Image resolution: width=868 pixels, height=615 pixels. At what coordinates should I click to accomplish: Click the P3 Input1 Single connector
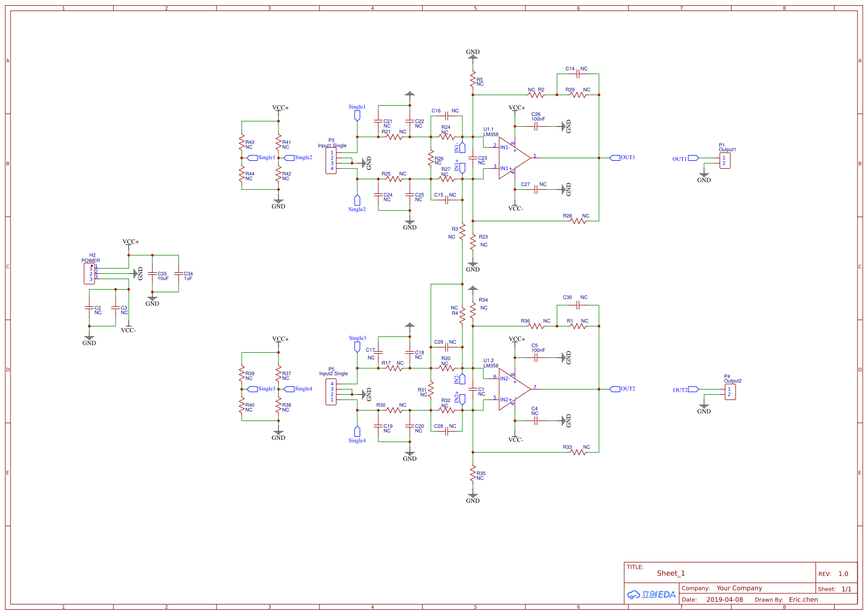[331, 160]
